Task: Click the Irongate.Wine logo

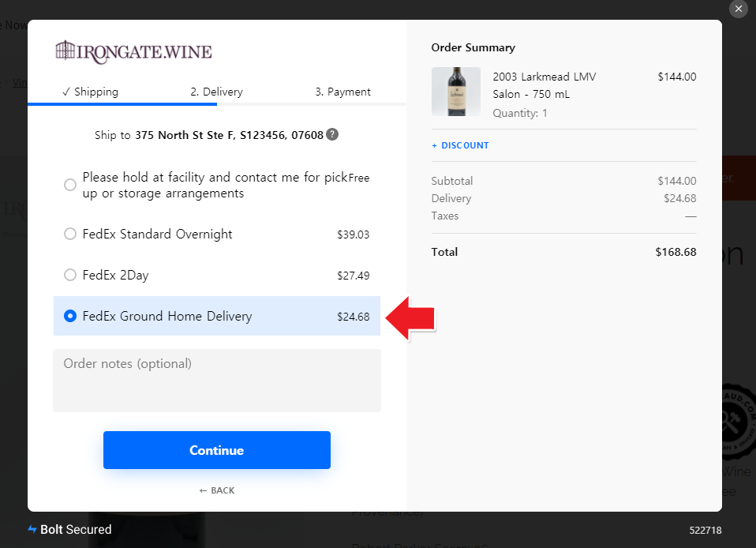Action: pyautogui.click(x=133, y=51)
